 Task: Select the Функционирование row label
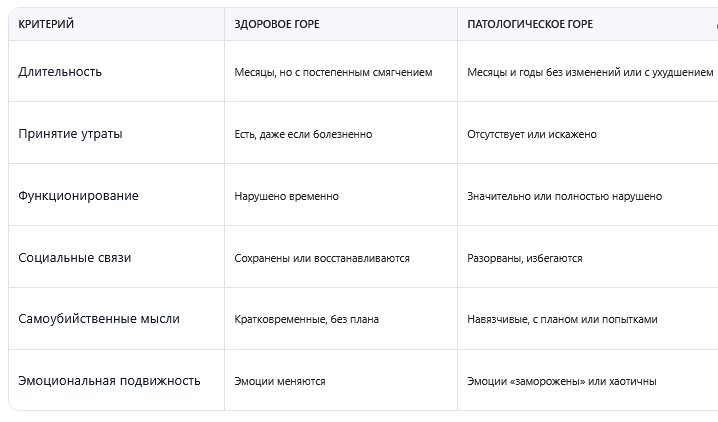tap(78, 196)
